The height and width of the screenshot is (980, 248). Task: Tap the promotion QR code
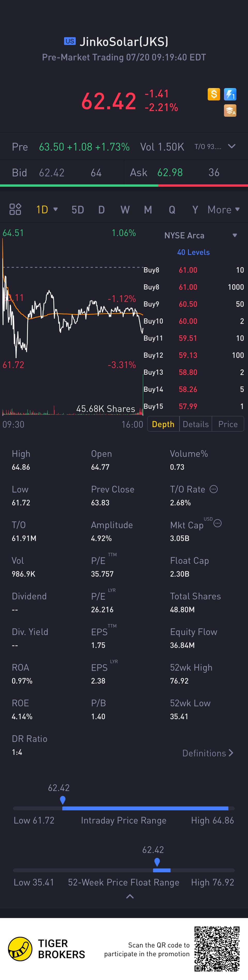pos(217,949)
